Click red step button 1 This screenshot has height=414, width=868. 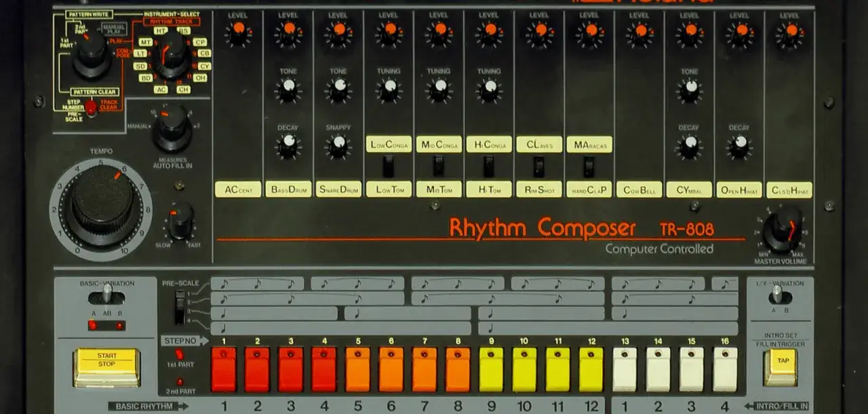click(x=224, y=370)
